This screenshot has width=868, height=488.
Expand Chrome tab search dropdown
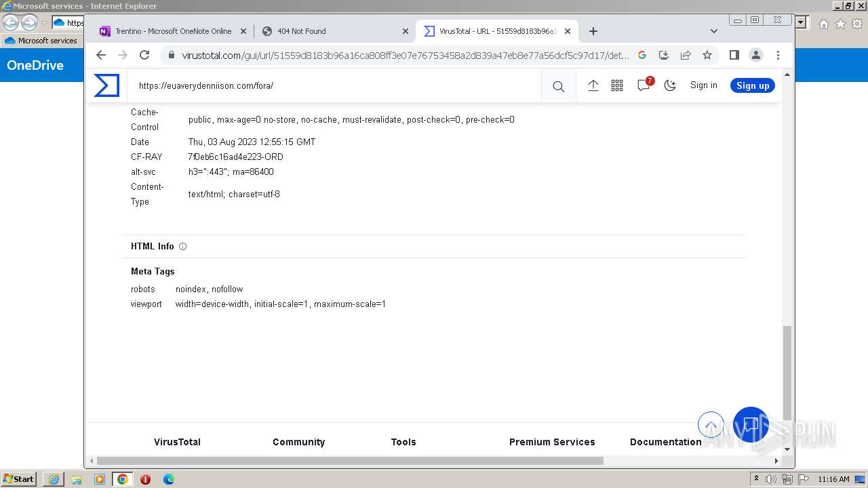point(713,31)
